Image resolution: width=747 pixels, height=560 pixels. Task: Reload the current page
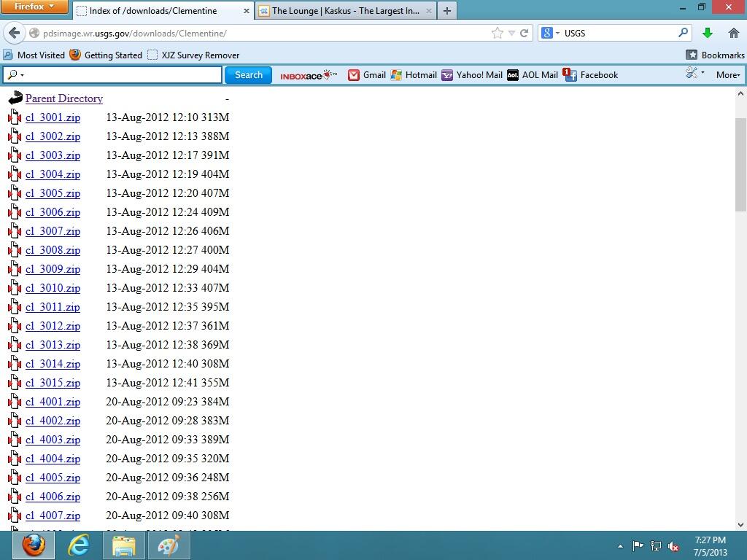(524, 33)
